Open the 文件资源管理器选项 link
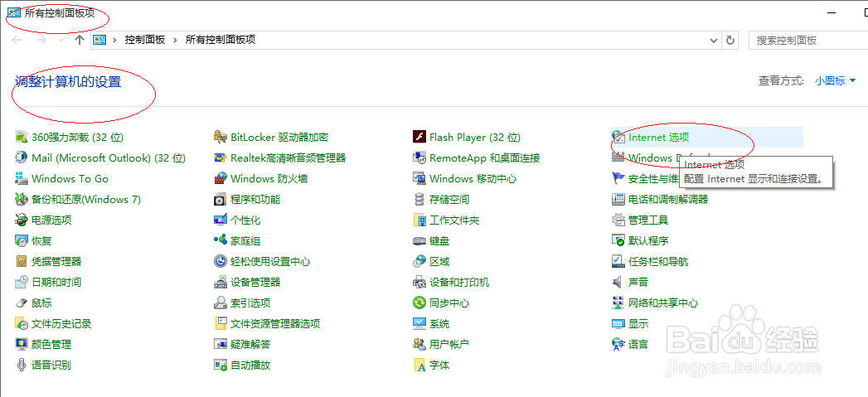 click(x=275, y=323)
